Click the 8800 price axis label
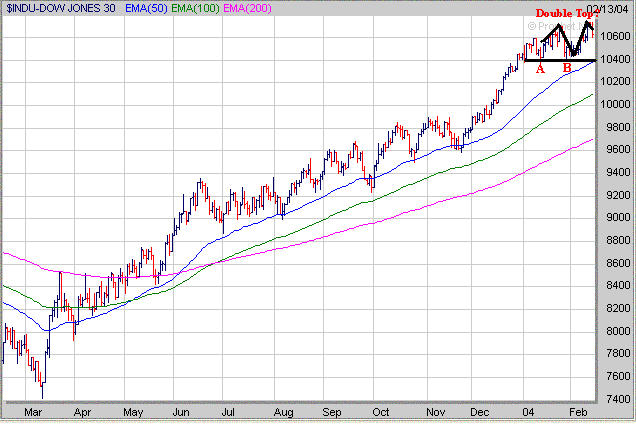This screenshot has height=424, width=636. pyautogui.click(x=619, y=240)
